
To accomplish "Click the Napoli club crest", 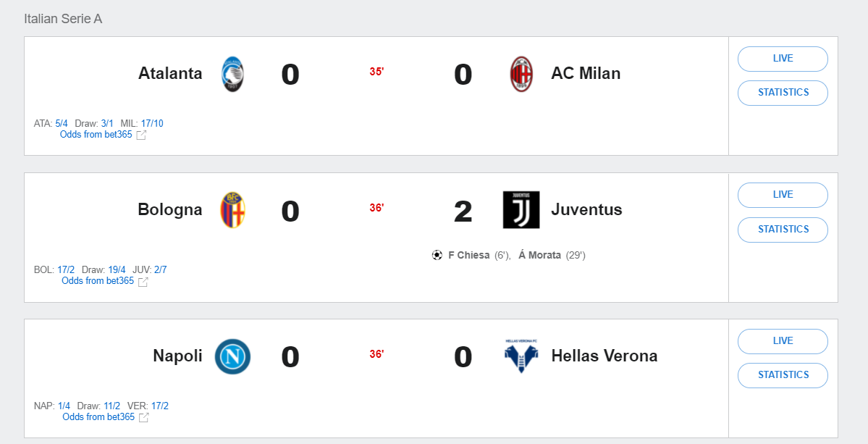I will [x=232, y=356].
